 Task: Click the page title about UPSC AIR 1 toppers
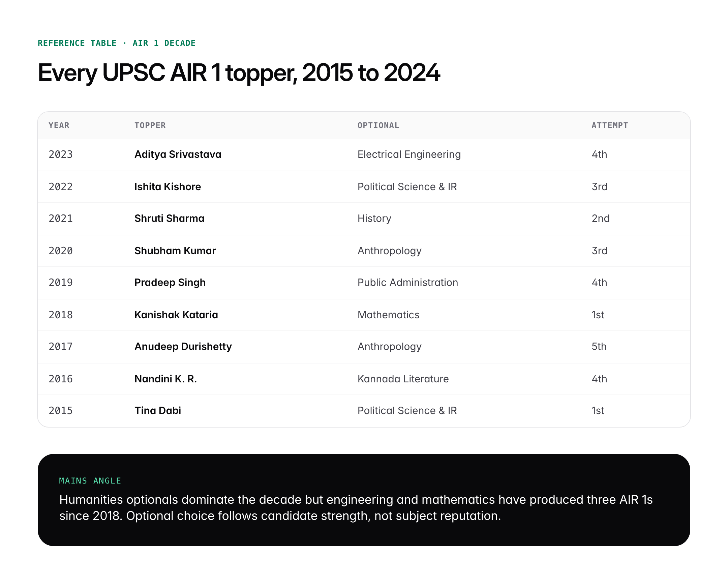239,72
